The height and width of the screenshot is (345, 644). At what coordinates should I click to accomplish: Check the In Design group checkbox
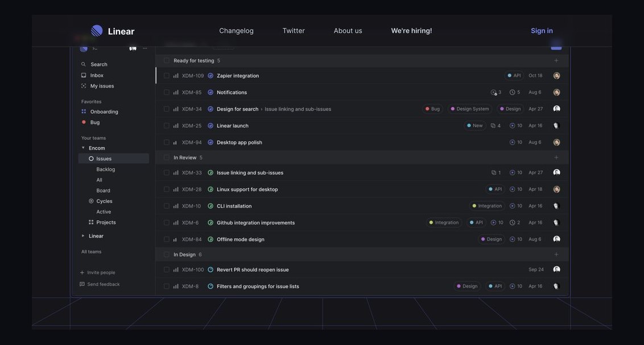(x=166, y=254)
